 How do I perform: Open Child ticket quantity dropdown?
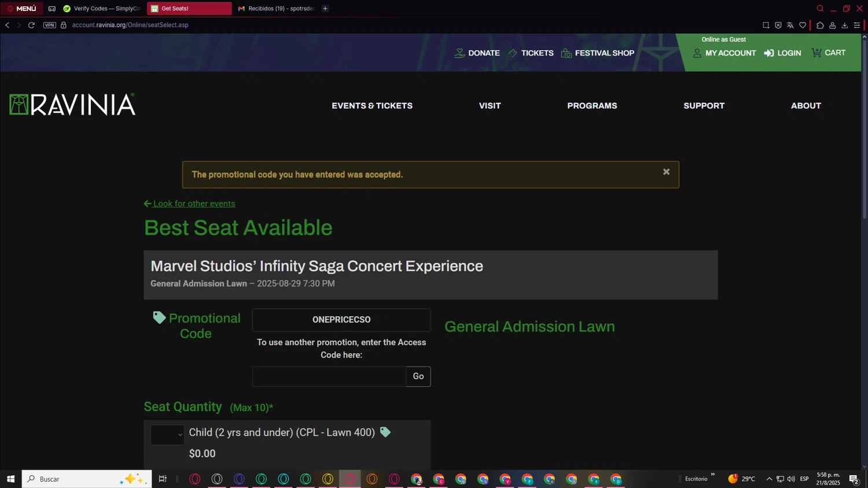pos(167,435)
